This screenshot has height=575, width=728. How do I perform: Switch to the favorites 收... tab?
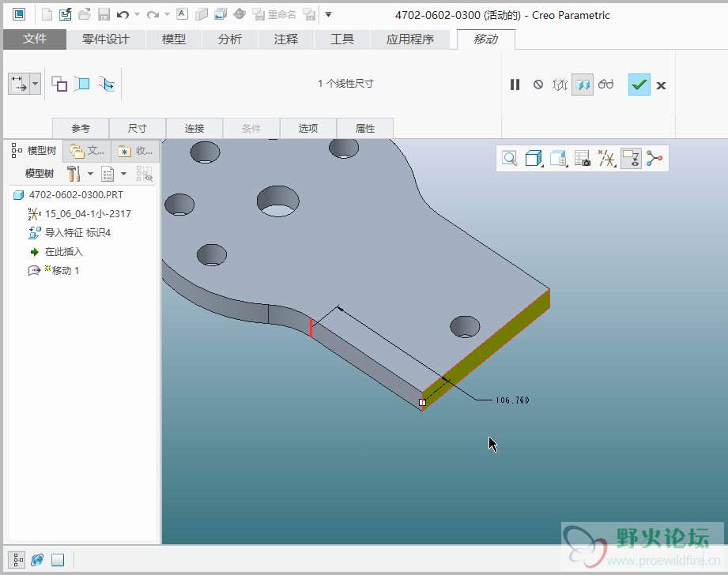135,150
